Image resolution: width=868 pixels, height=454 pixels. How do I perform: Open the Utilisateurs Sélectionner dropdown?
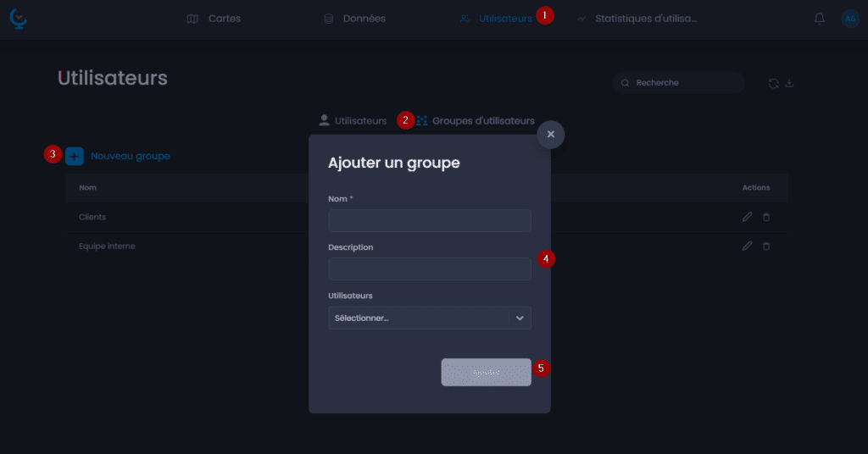[430, 318]
